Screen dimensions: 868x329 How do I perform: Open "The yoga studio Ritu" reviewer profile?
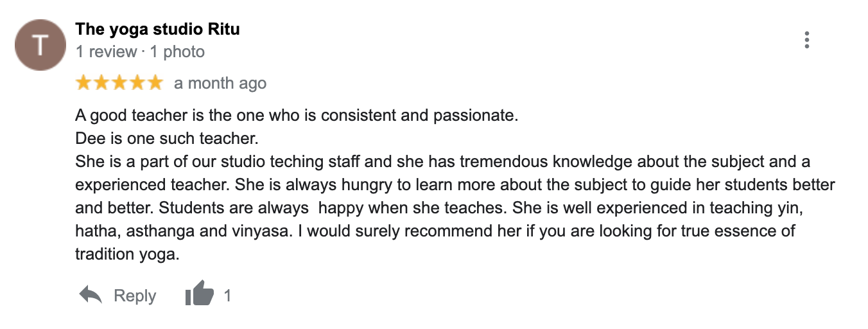[157, 30]
